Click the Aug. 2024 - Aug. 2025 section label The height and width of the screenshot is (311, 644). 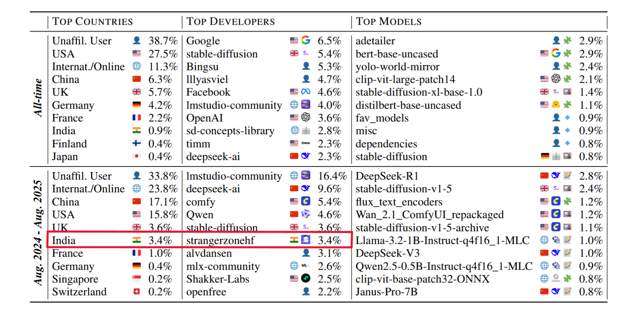pyautogui.click(x=38, y=233)
